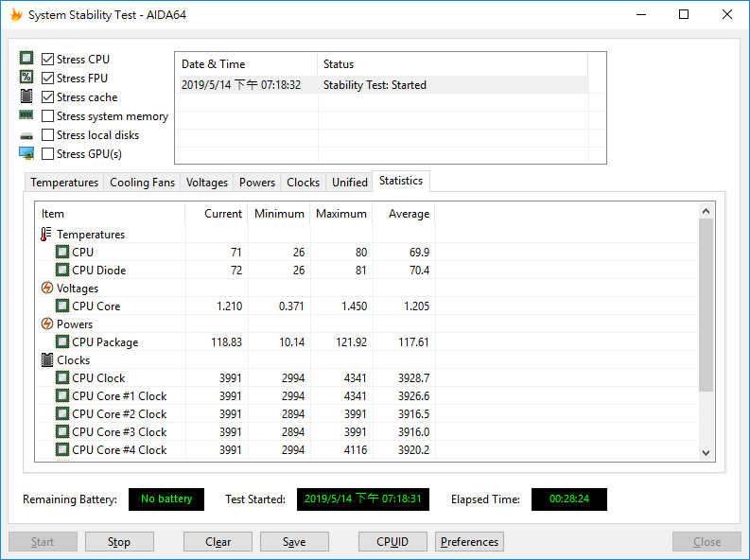Image resolution: width=750 pixels, height=560 pixels.
Task: Click the statistics list scroll up arrow
Action: coord(706,211)
